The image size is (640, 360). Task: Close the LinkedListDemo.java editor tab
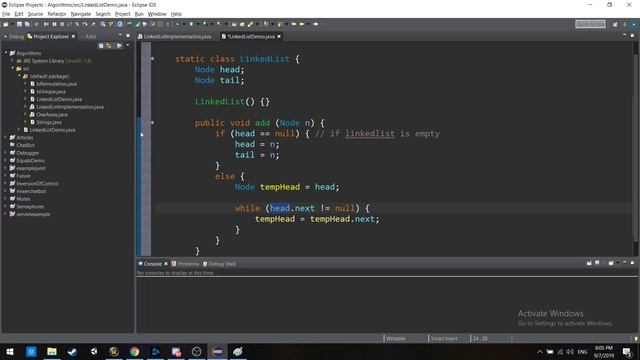pos(279,36)
